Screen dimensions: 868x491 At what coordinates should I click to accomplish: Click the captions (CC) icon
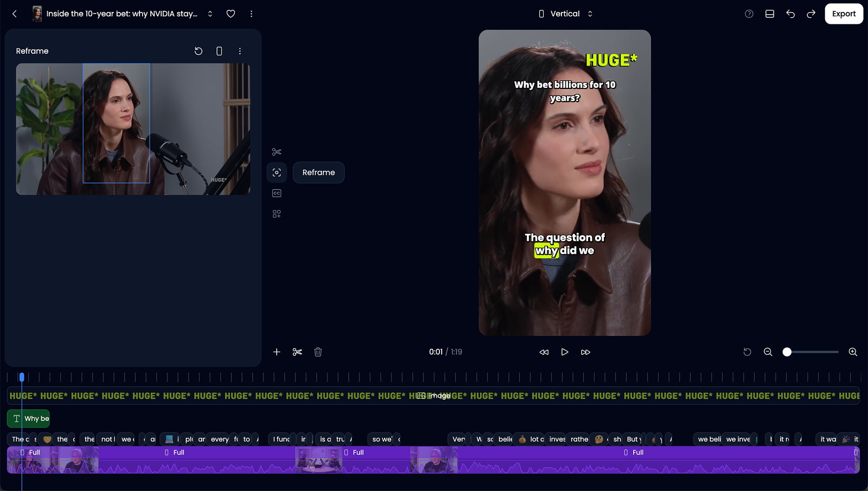277,193
